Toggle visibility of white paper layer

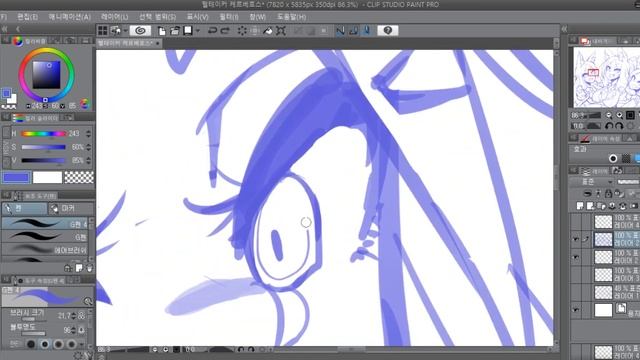tap(576, 310)
